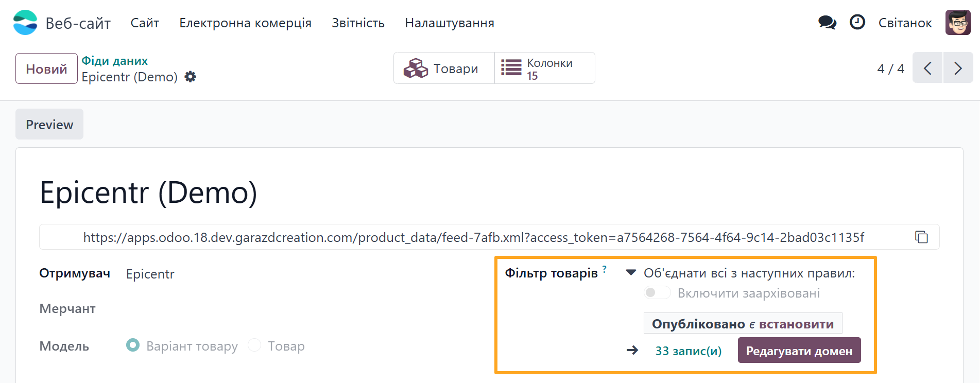
Task: Open the activities clock icon
Action: coord(856,23)
